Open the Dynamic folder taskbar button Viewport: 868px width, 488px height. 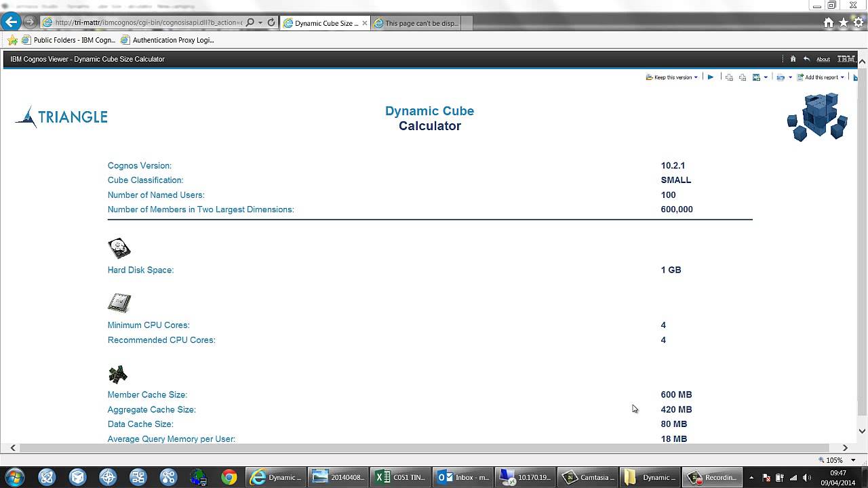tap(650, 477)
